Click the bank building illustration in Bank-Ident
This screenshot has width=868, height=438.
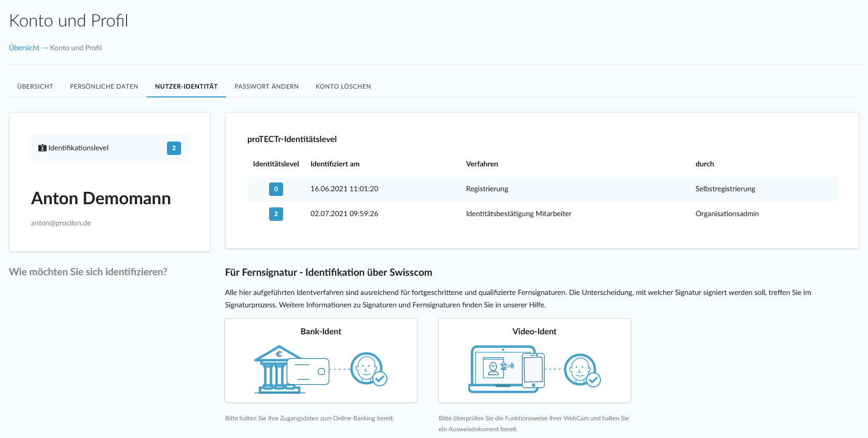[277, 369]
